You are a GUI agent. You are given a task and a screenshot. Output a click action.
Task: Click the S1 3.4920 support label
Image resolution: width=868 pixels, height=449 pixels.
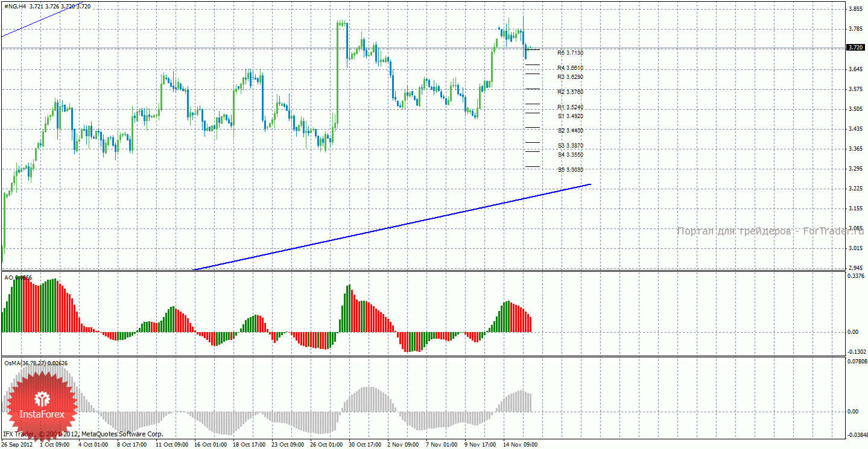[570, 116]
